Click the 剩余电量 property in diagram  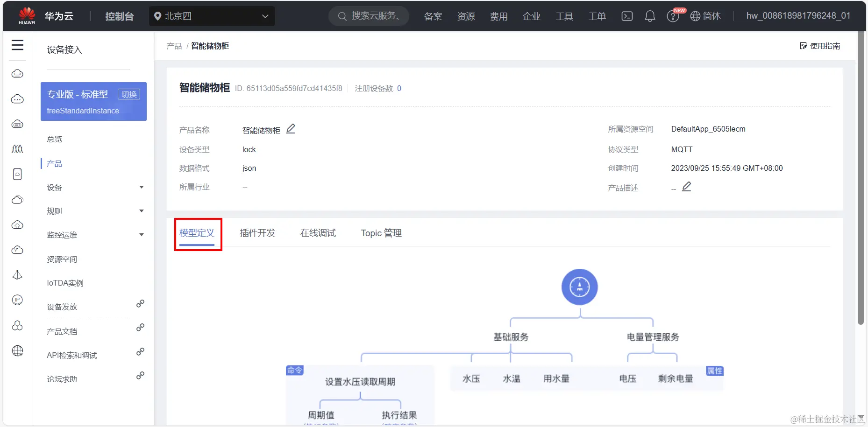pyautogui.click(x=676, y=379)
